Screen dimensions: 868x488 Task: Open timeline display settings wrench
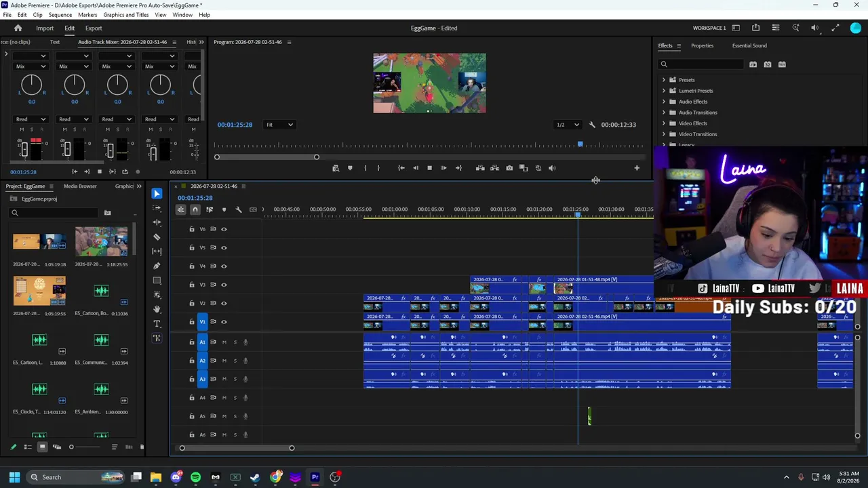tap(239, 209)
